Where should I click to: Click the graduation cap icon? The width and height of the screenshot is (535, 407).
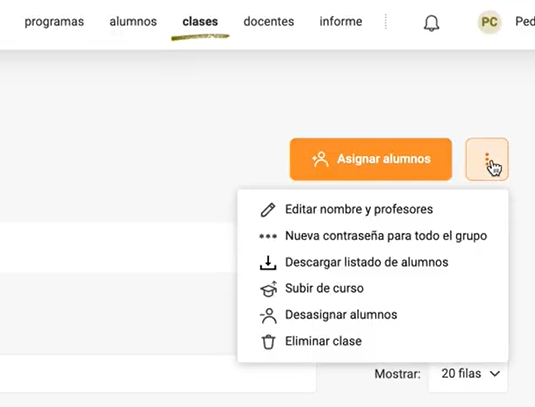(x=269, y=289)
